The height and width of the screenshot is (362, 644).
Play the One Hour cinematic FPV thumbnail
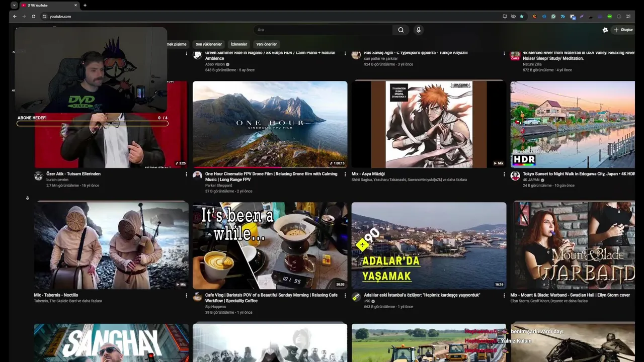pos(270,124)
